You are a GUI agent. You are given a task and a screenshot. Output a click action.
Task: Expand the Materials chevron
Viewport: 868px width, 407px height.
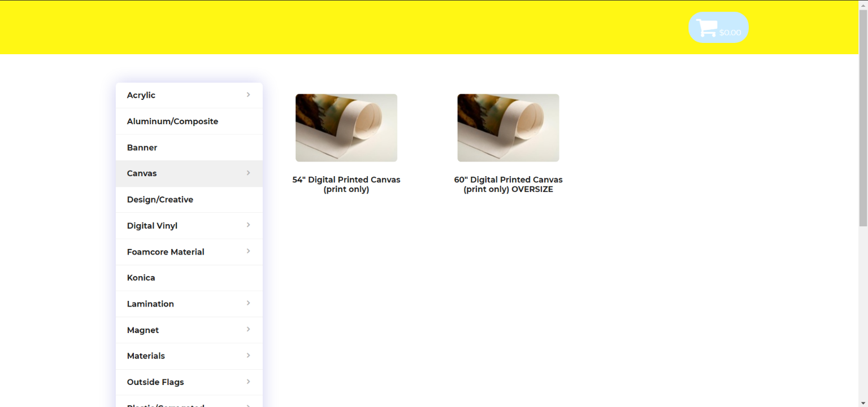(248, 355)
